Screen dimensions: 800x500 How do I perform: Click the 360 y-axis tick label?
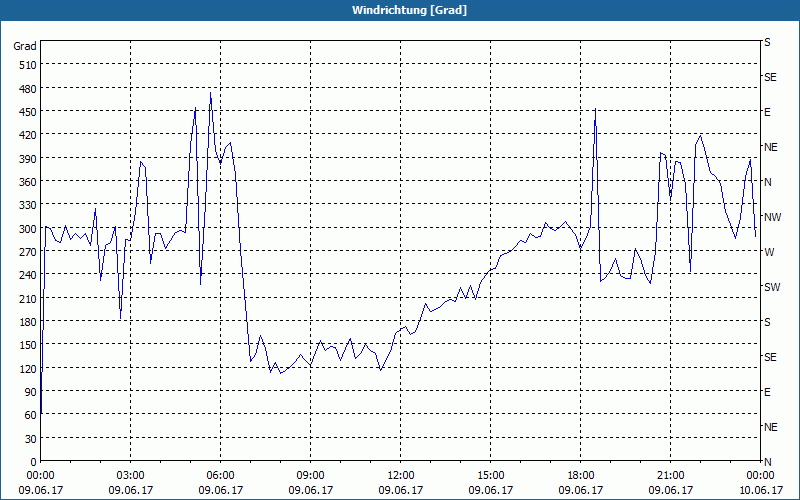click(x=28, y=182)
